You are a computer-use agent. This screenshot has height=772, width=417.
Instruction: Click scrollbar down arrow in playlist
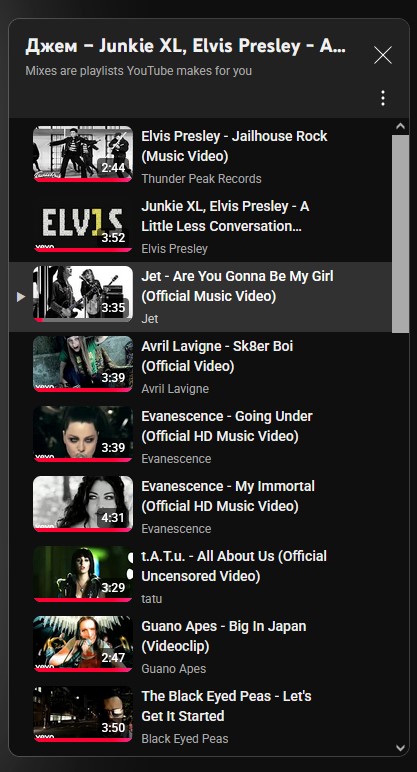click(x=400, y=748)
